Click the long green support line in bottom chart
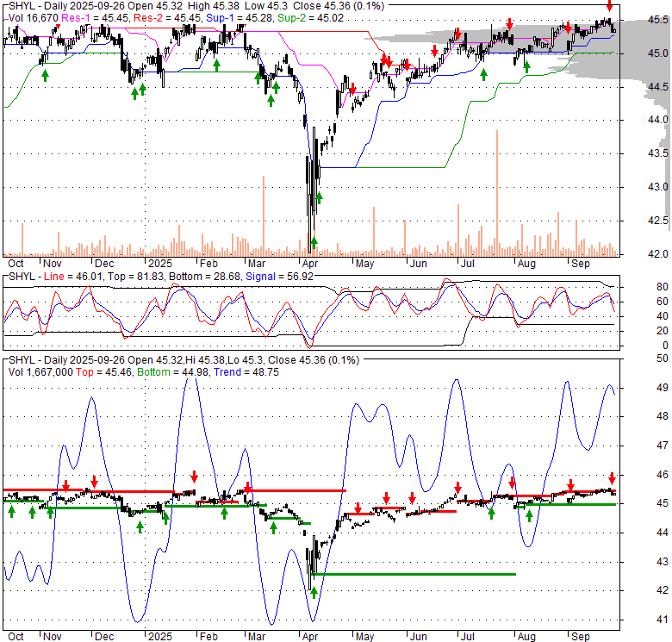The width and height of the screenshot is (672, 642). click(x=414, y=574)
